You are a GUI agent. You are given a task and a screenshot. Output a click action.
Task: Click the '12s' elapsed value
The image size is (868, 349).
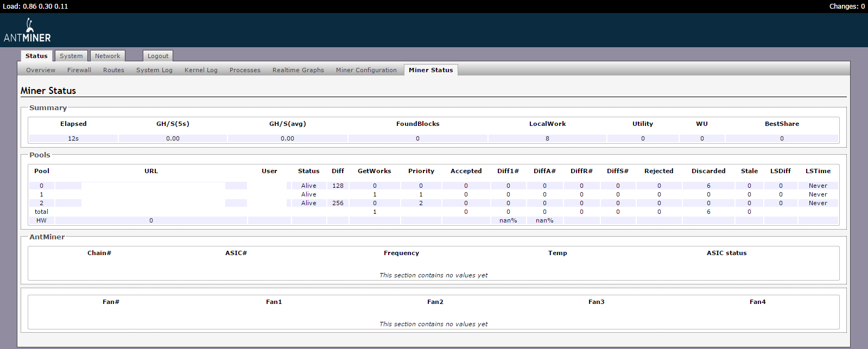[x=73, y=138]
